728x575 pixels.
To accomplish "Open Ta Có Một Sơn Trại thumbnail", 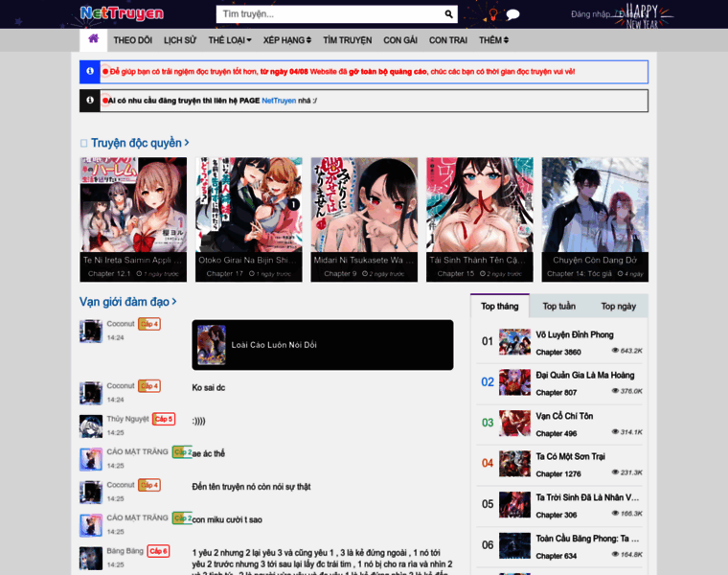I will (x=514, y=464).
